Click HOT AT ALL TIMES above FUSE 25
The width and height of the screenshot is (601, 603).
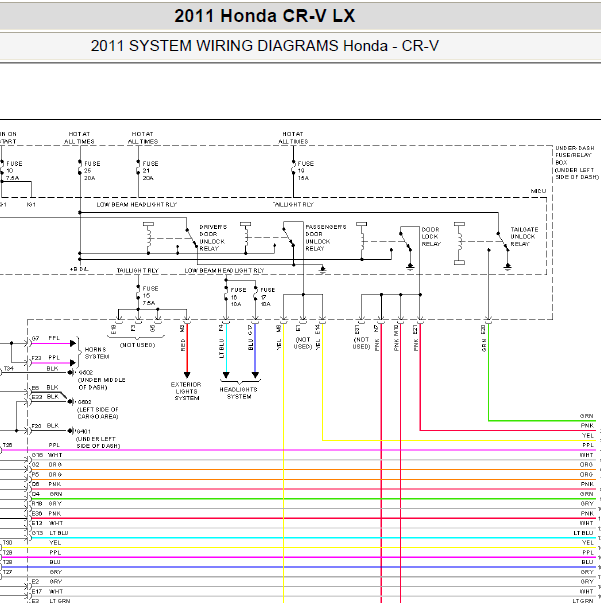tap(79, 138)
